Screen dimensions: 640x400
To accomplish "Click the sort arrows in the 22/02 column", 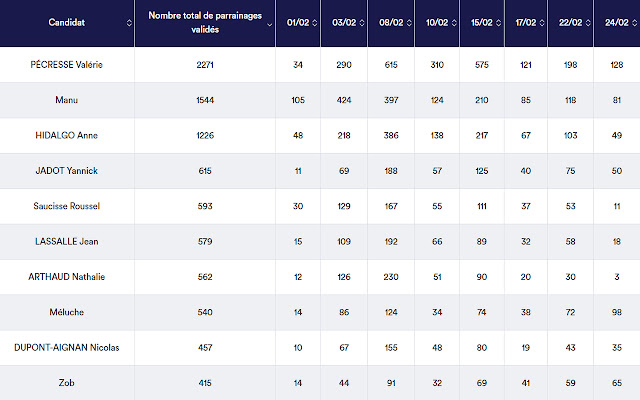I will (x=594, y=23).
